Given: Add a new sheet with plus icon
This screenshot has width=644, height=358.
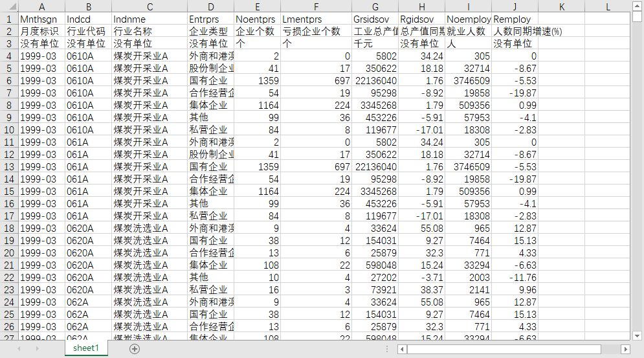Looking at the screenshot, I should pyautogui.click(x=135, y=349).
